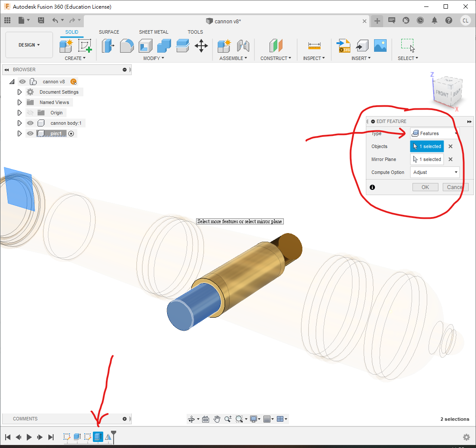The image size is (476, 448).
Task: Show the hidden Origin folder
Action: pyautogui.click(x=30, y=113)
